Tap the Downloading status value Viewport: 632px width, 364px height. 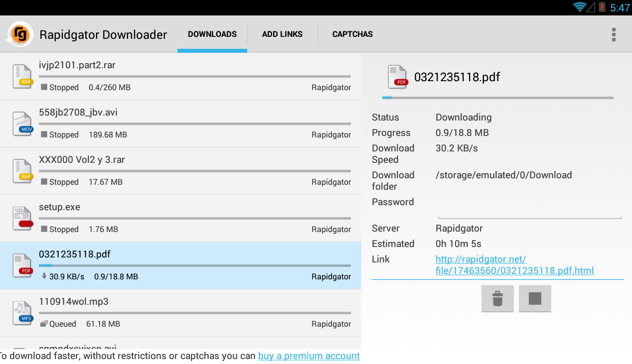point(464,118)
